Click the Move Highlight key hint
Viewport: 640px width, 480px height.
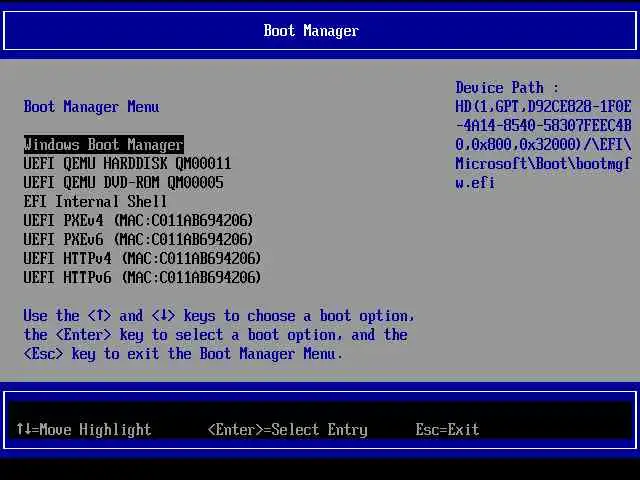tap(84, 429)
